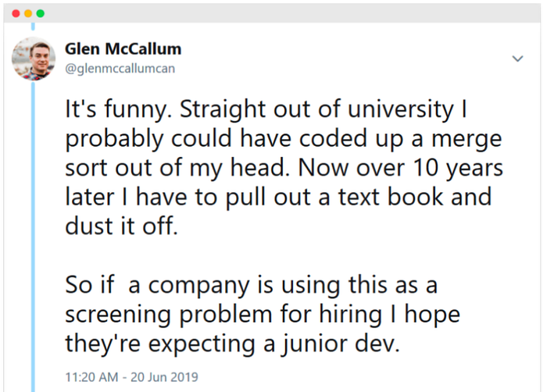Viewport: 547px width, 392px height.
Task: Click the blue thread line above the avatar
Action: click(x=33, y=27)
